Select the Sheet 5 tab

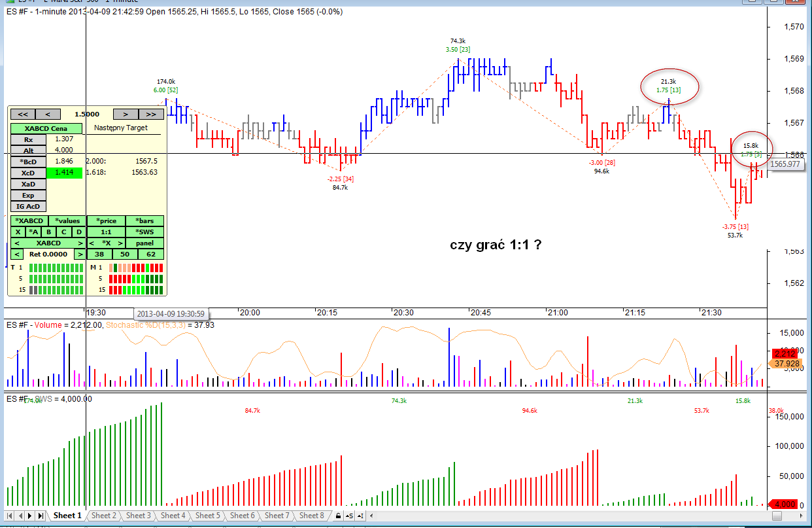coord(208,516)
